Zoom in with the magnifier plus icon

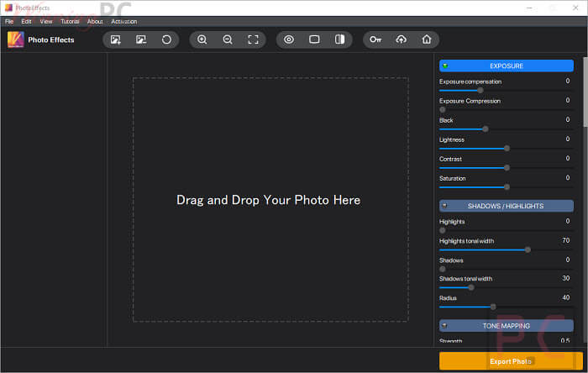point(202,39)
